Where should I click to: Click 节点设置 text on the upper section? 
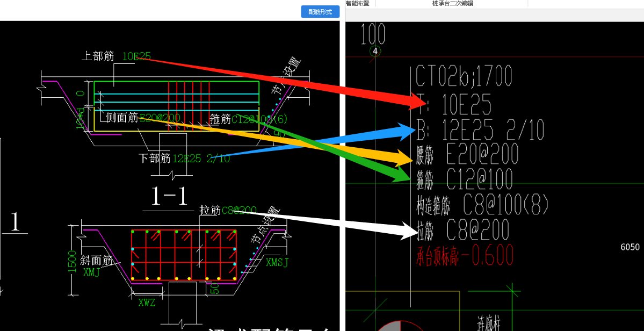(x=286, y=77)
